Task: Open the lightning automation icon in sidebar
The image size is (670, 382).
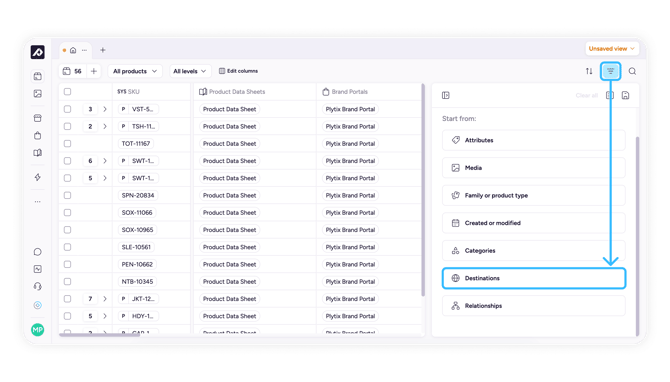Action: tap(38, 177)
